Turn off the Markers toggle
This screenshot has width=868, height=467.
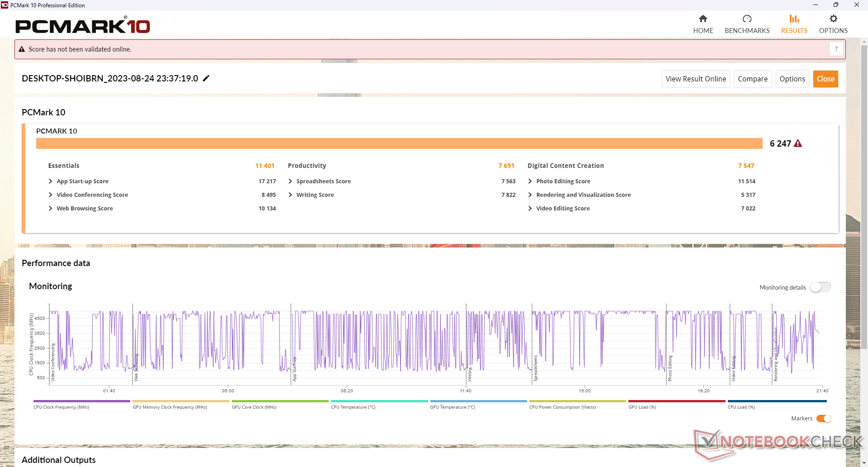[824, 419]
